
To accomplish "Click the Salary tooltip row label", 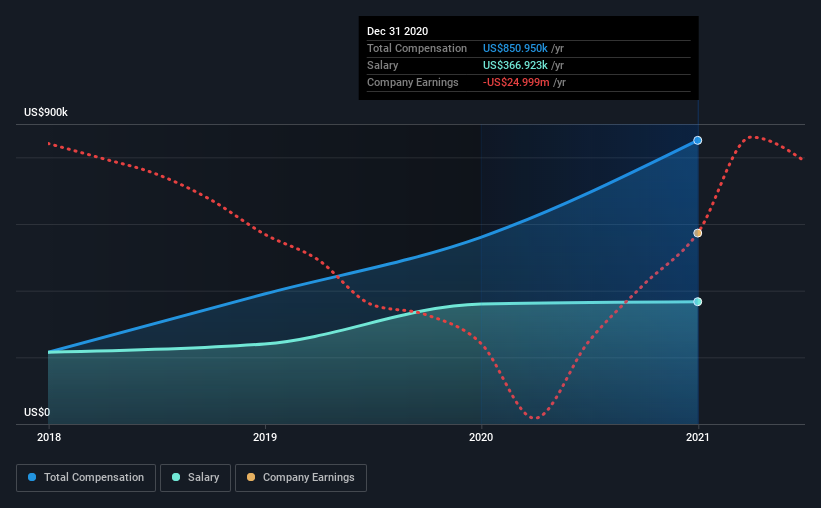I will click(382, 65).
